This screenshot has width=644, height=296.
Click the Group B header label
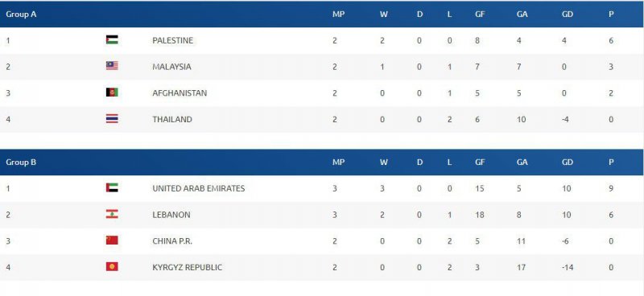click(x=21, y=162)
